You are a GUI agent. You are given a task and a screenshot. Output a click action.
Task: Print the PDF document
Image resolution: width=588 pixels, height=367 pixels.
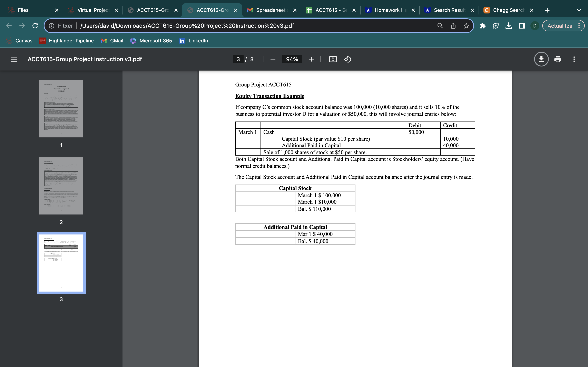pyautogui.click(x=558, y=59)
